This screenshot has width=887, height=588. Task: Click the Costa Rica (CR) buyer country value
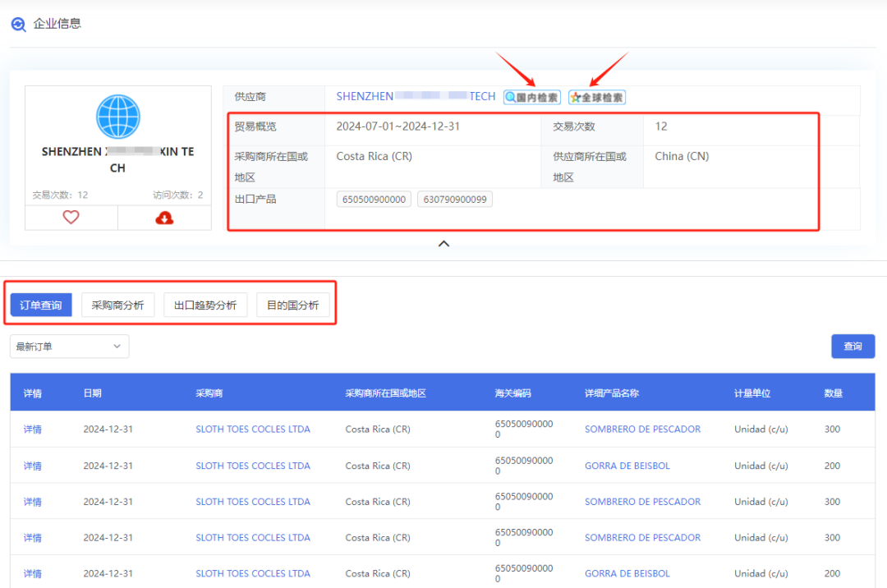pyautogui.click(x=374, y=156)
